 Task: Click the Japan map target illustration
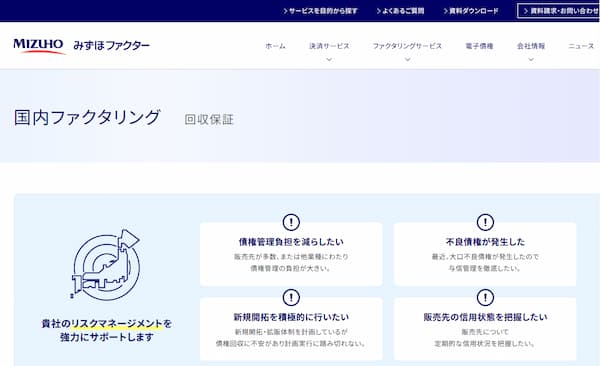[x=106, y=264]
